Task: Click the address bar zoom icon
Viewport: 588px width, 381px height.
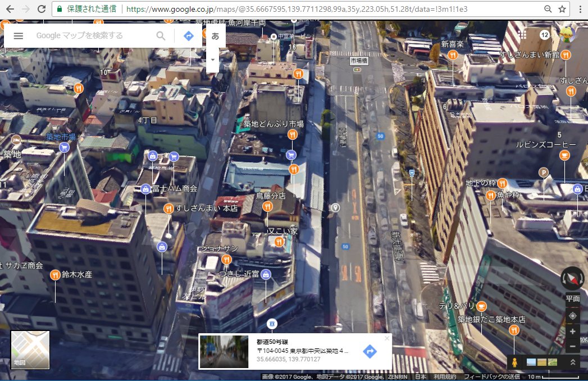Action: pyautogui.click(x=548, y=9)
